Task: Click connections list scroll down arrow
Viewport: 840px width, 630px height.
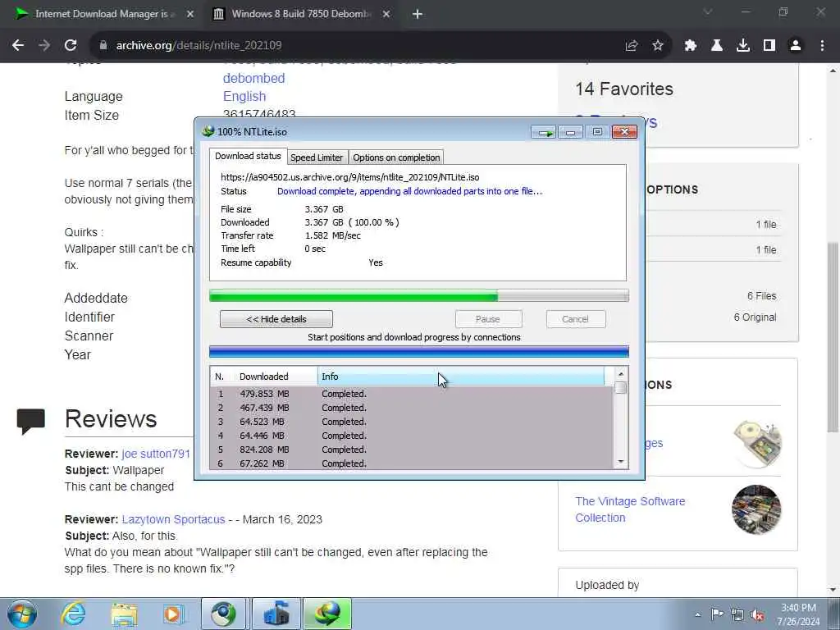Action: [x=621, y=462]
